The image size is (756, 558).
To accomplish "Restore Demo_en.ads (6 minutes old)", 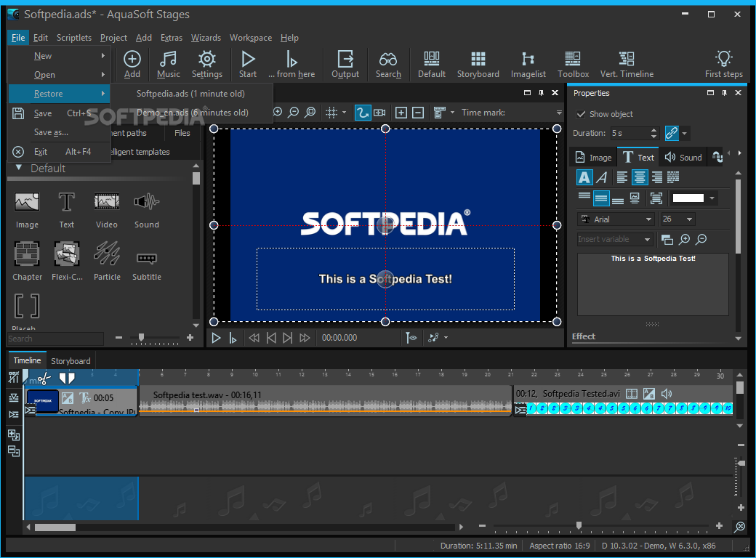I will [193, 113].
